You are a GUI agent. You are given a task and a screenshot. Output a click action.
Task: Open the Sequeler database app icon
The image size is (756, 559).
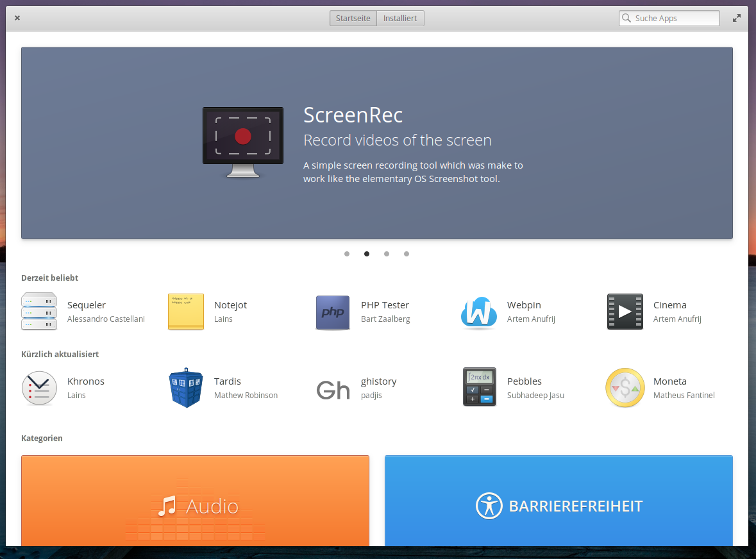[x=39, y=312]
